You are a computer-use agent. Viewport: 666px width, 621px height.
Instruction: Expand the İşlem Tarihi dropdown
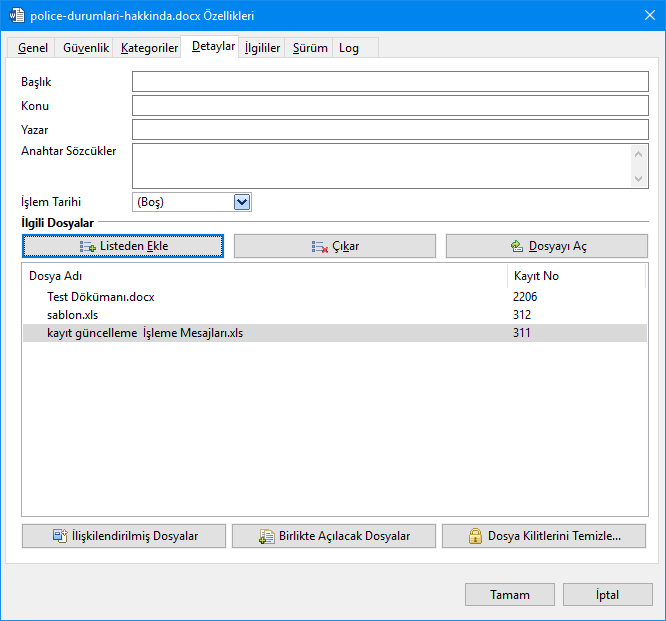coord(241,202)
